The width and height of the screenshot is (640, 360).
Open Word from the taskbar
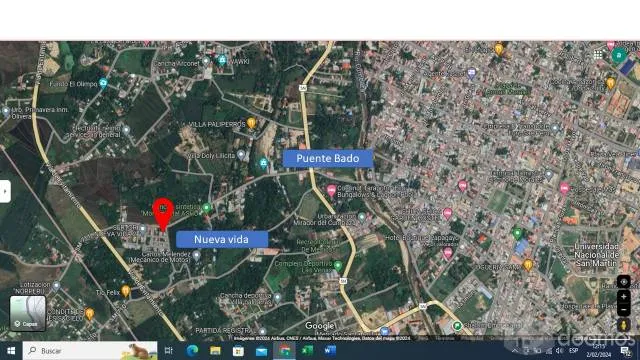tap(330, 351)
